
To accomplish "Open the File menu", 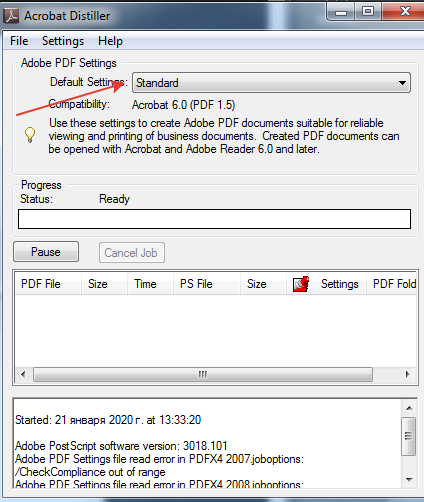I will (x=19, y=41).
